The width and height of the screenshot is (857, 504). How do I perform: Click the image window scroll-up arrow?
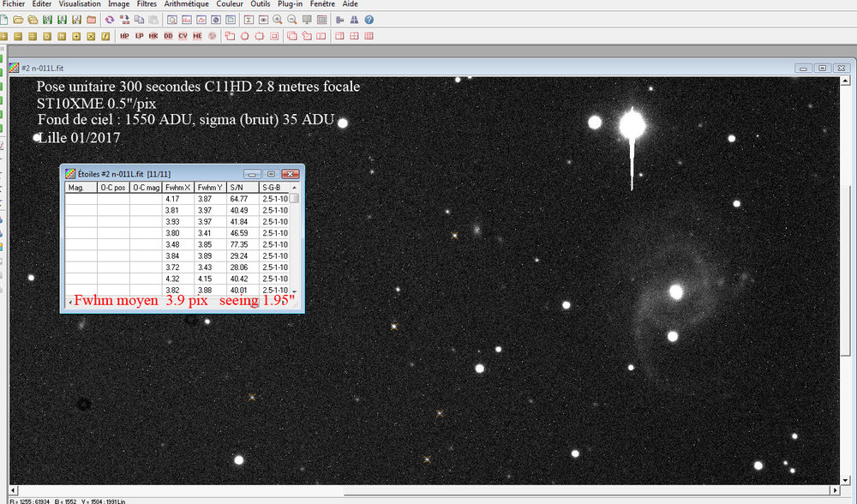[846, 81]
